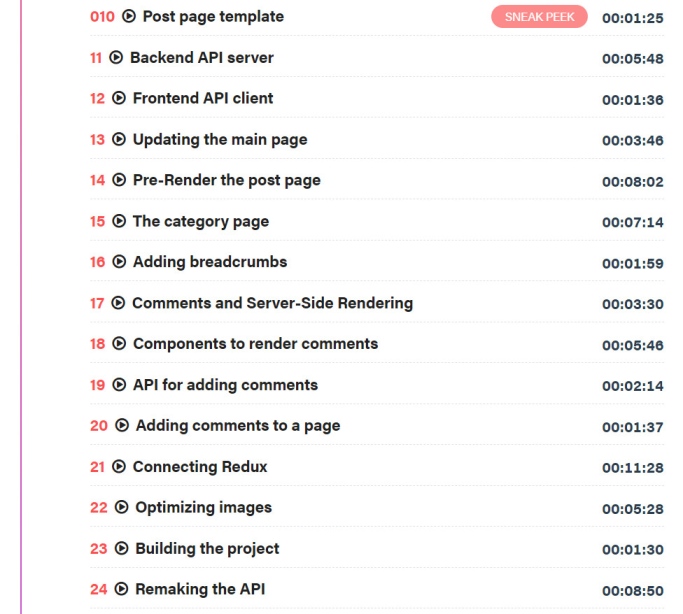Viewport: 683px width, 614px height.
Task: Click play icon for Building the project
Action: (122, 549)
